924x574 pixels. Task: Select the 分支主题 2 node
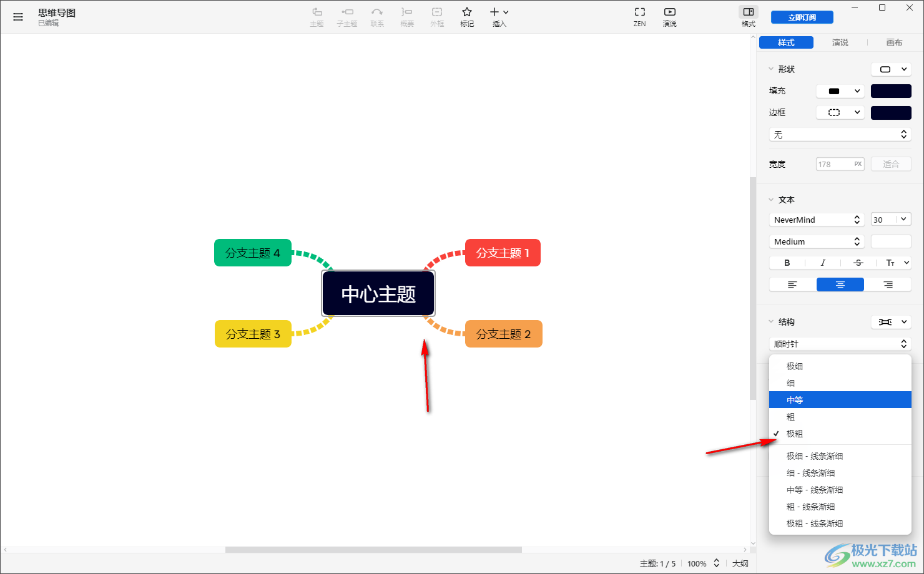click(504, 334)
